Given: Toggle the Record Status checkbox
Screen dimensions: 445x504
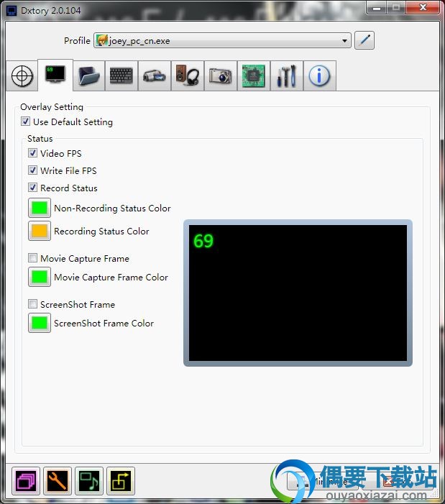Looking at the screenshot, I should 32,188.
